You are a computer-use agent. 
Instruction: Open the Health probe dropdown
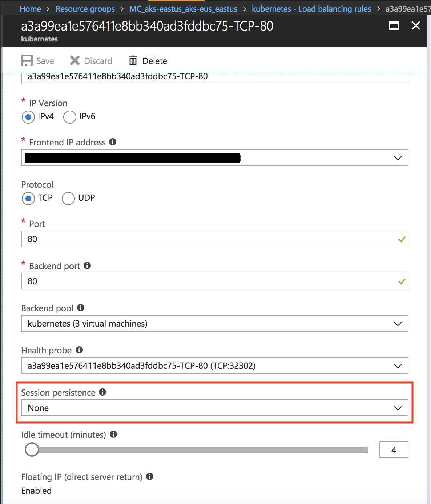click(398, 365)
